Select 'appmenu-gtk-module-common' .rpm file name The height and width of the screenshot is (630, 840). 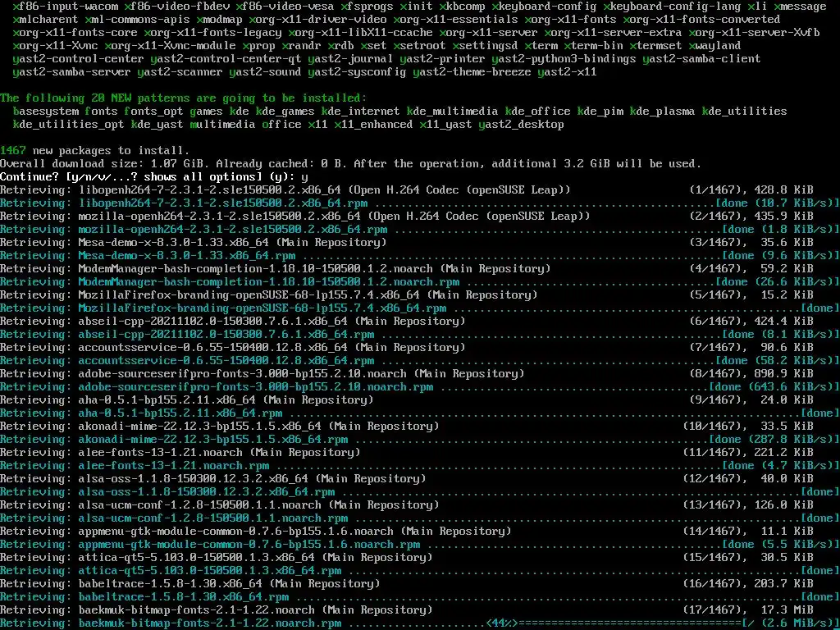249,545
